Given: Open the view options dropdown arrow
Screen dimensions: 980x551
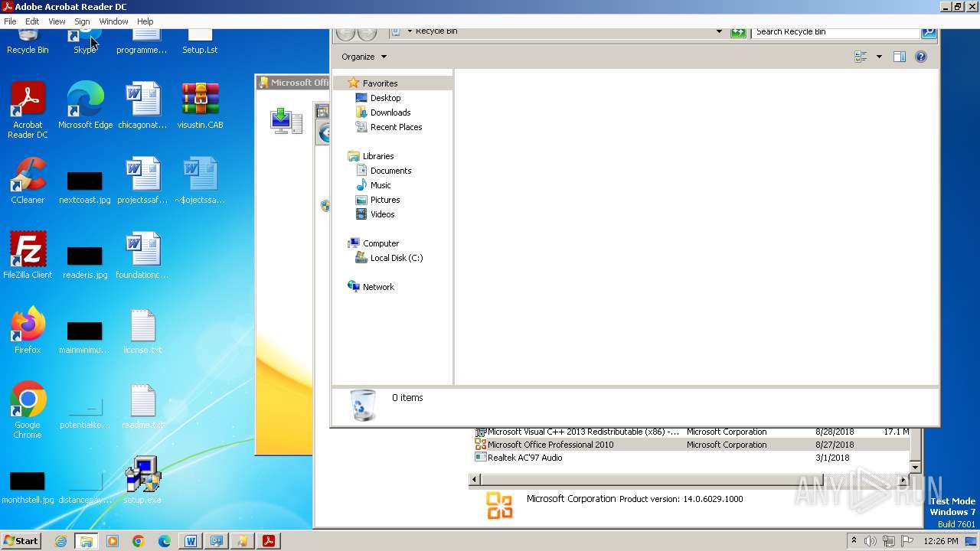Looking at the screenshot, I should [x=879, y=57].
